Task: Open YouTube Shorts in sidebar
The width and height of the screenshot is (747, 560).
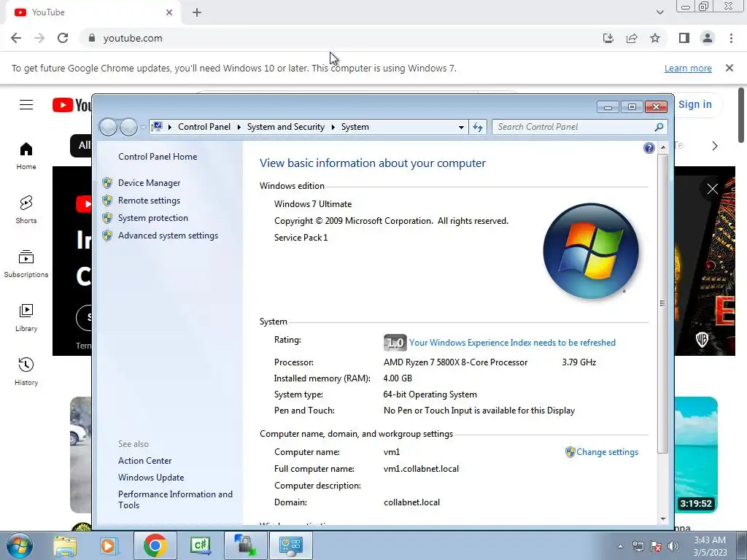Action: 26,209
